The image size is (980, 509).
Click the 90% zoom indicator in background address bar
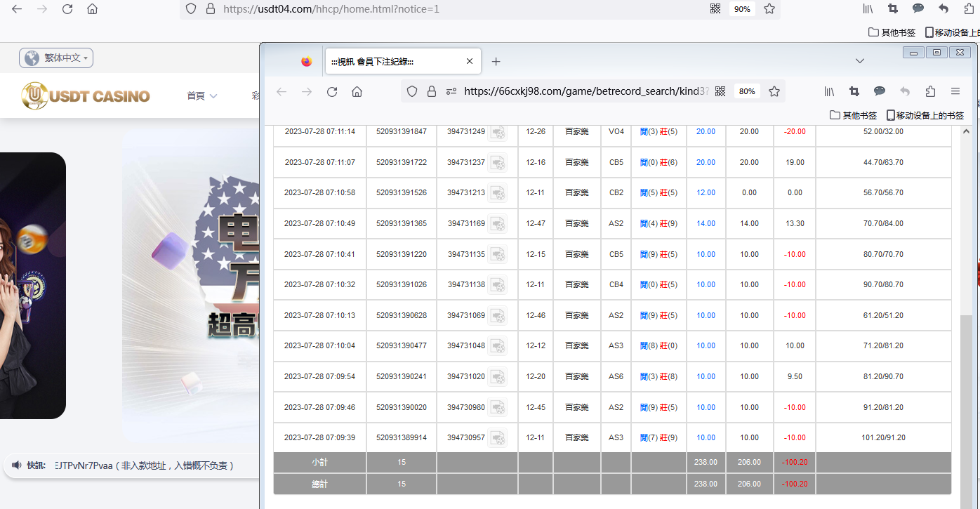click(x=742, y=9)
